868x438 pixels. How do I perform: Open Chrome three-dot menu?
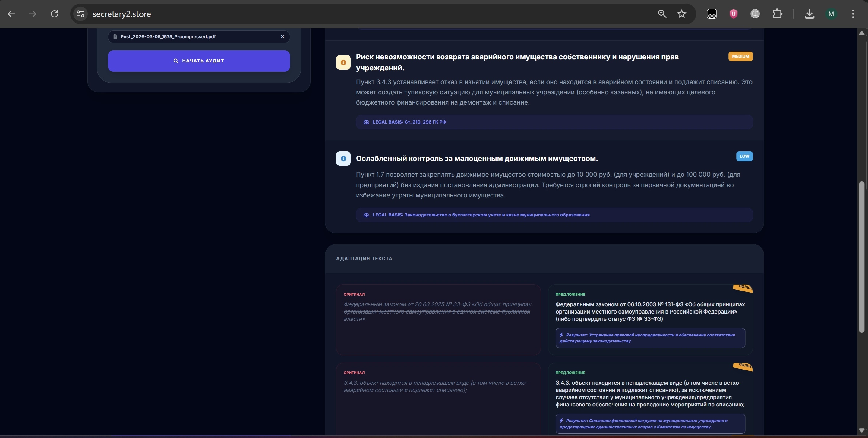coord(853,14)
